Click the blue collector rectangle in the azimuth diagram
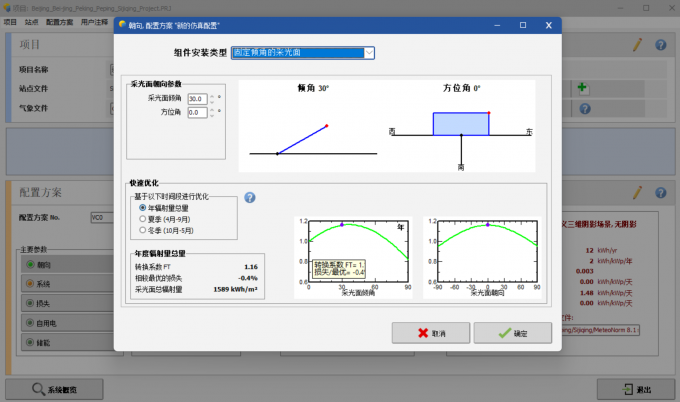This screenshot has height=402, width=680. tap(461, 124)
